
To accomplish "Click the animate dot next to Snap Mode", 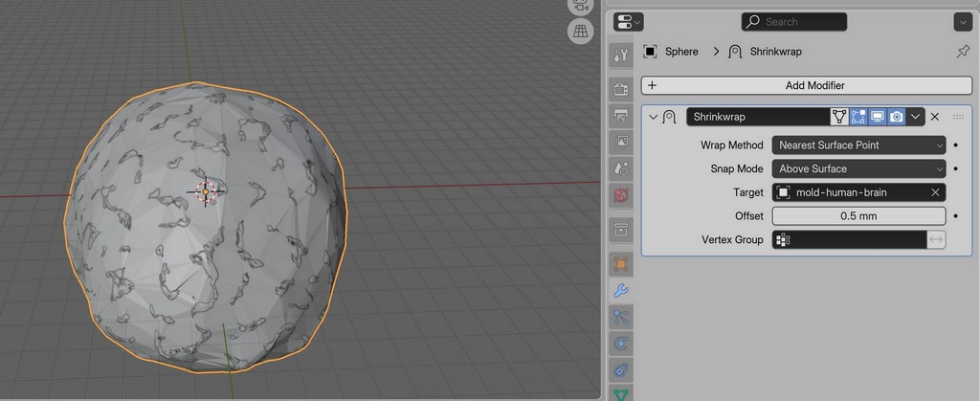I will coord(956,168).
